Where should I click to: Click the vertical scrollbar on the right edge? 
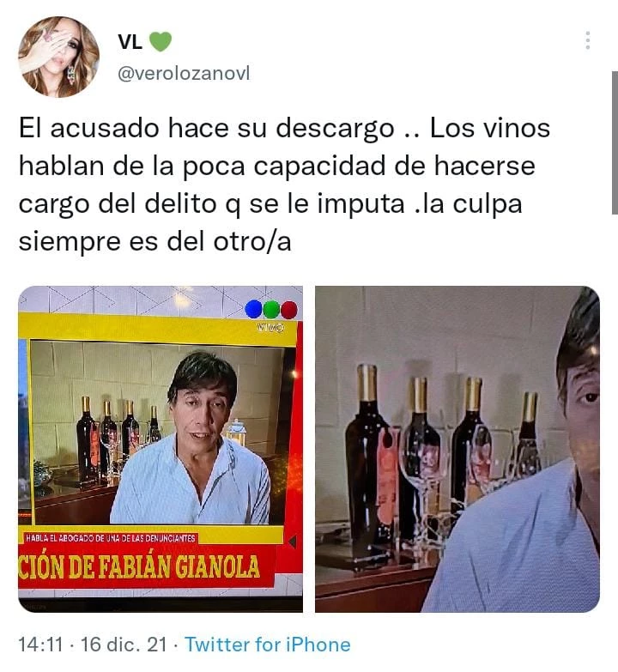[615, 142]
